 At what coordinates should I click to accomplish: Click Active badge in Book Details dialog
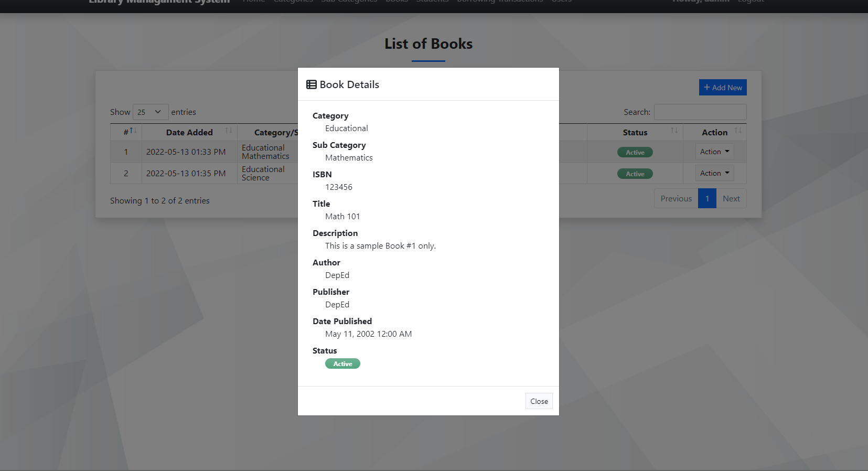(342, 363)
